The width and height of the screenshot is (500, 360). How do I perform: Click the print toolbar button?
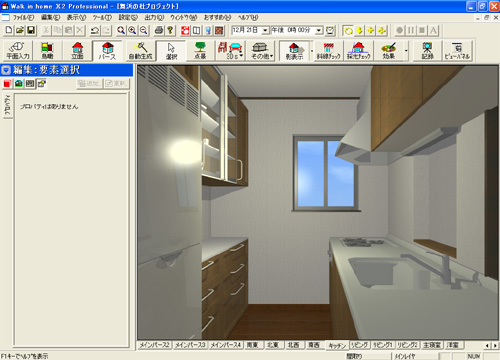(159, 31)
